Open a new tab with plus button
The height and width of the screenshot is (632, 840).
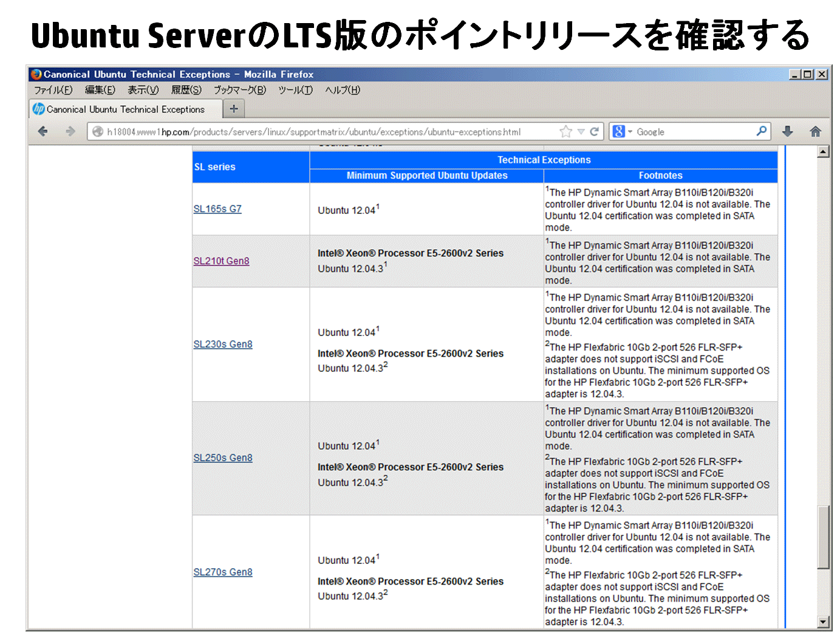coord(234,109)
